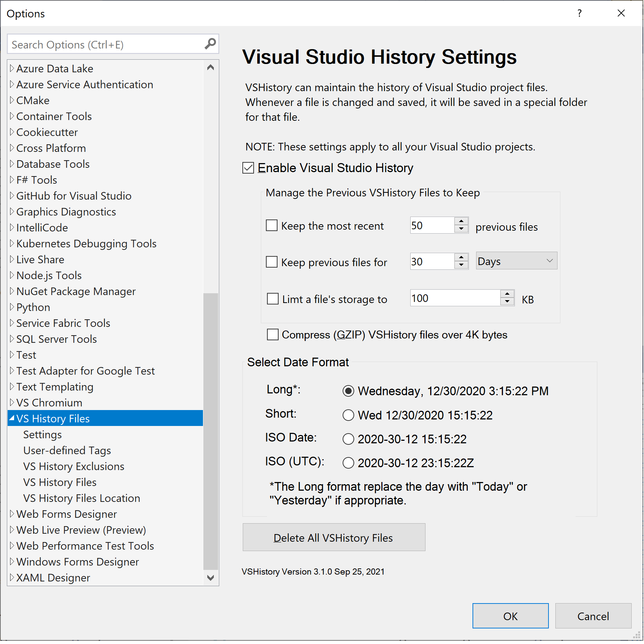Select SQL Server Tools category

56,339
